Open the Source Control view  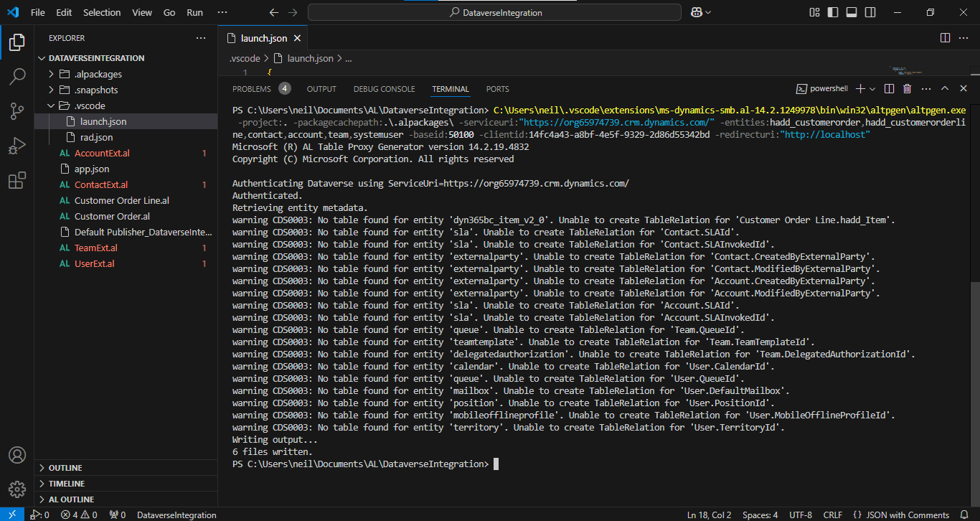point(17,111)
